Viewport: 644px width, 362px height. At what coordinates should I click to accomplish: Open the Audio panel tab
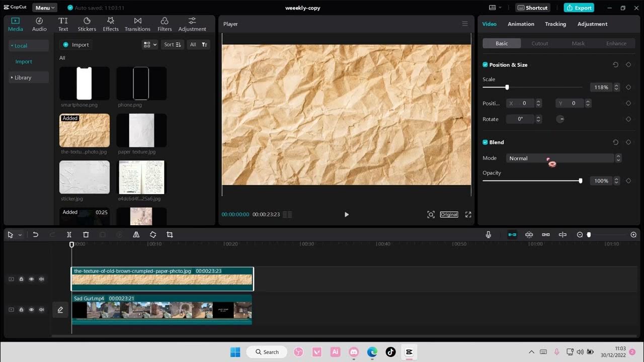coord(39,24)
